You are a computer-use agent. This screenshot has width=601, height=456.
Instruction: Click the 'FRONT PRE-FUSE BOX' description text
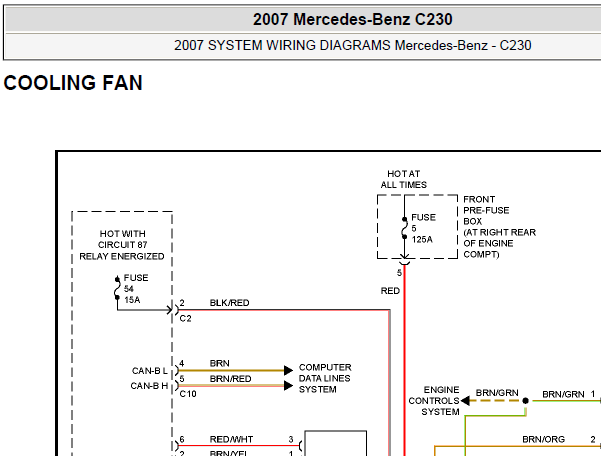[x=499, y=227]
